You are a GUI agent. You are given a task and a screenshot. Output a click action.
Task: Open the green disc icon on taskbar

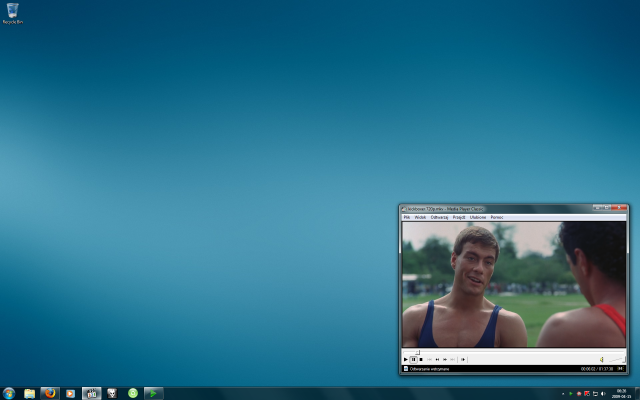(133, 393)
